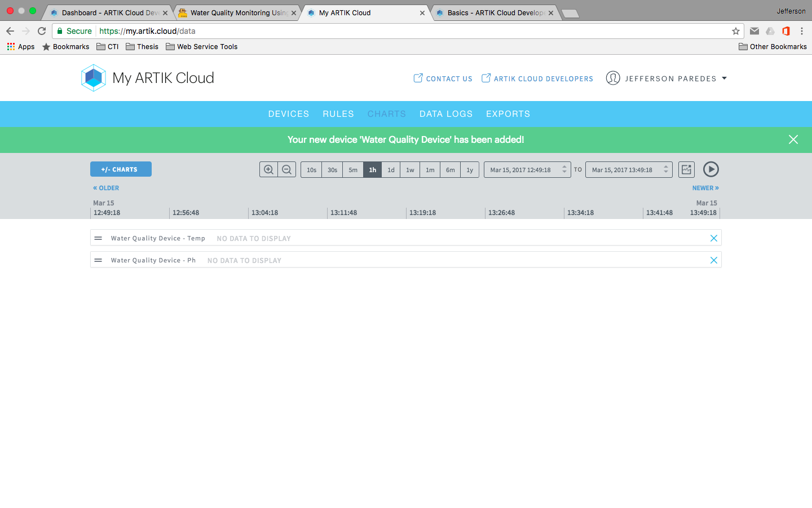Open the Jefferson Paredes account dropdown arrow
Viewport: 812px width, 508px height.
pyautogui.click(x=725, y=78)
